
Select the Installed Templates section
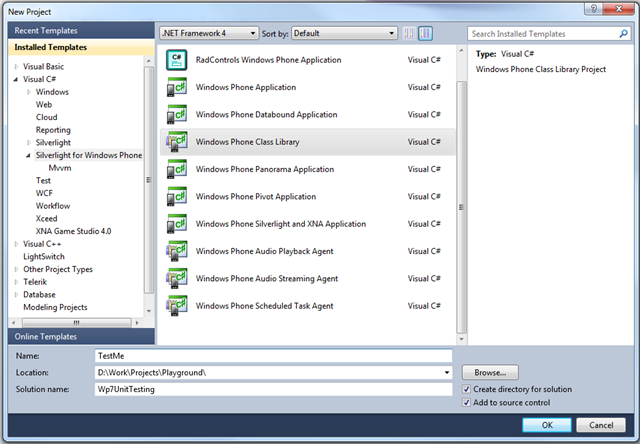click(81, 47)
